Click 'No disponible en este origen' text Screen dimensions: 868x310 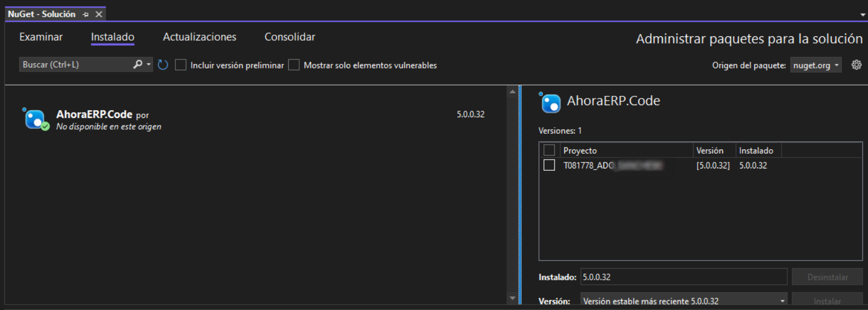(108, 127)
